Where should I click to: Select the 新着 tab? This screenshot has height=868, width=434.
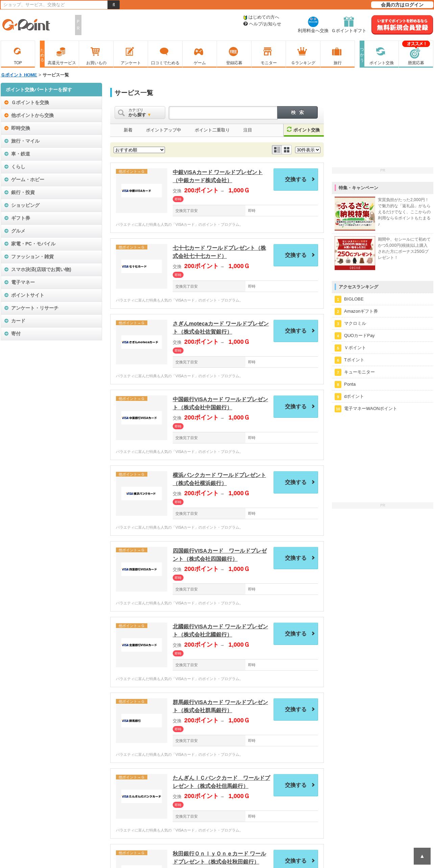point(128,130)
